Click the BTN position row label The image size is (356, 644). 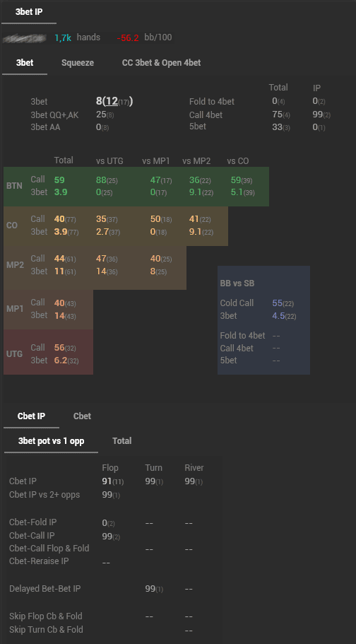(14, 186)
